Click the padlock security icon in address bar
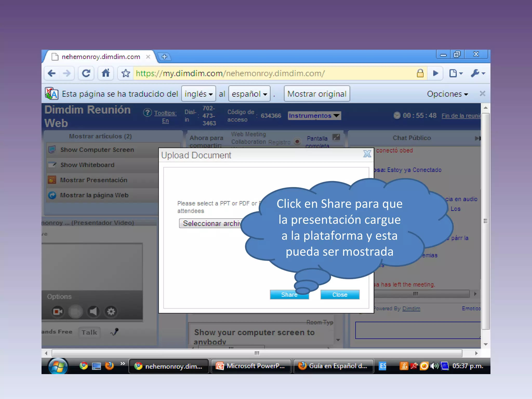532x399 pixels. [x=420, y=74]
